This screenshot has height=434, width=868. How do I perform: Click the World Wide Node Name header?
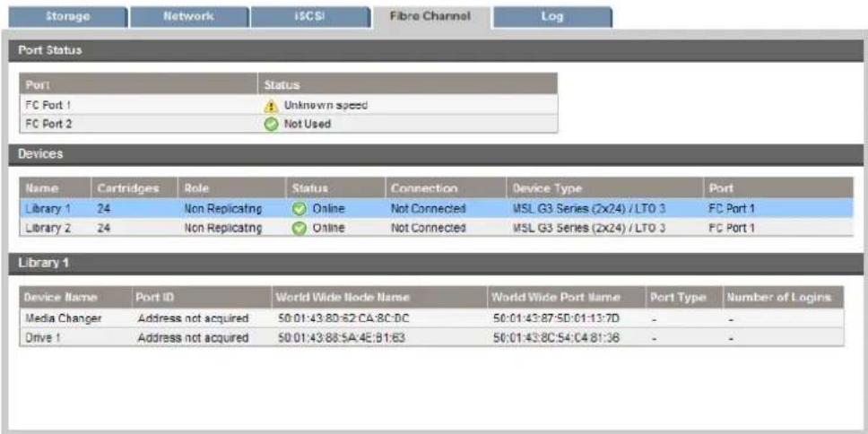379,298
